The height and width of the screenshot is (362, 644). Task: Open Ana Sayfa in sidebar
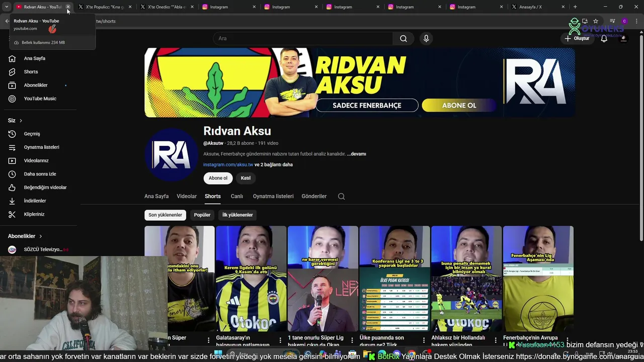click(x=35, y=58)
